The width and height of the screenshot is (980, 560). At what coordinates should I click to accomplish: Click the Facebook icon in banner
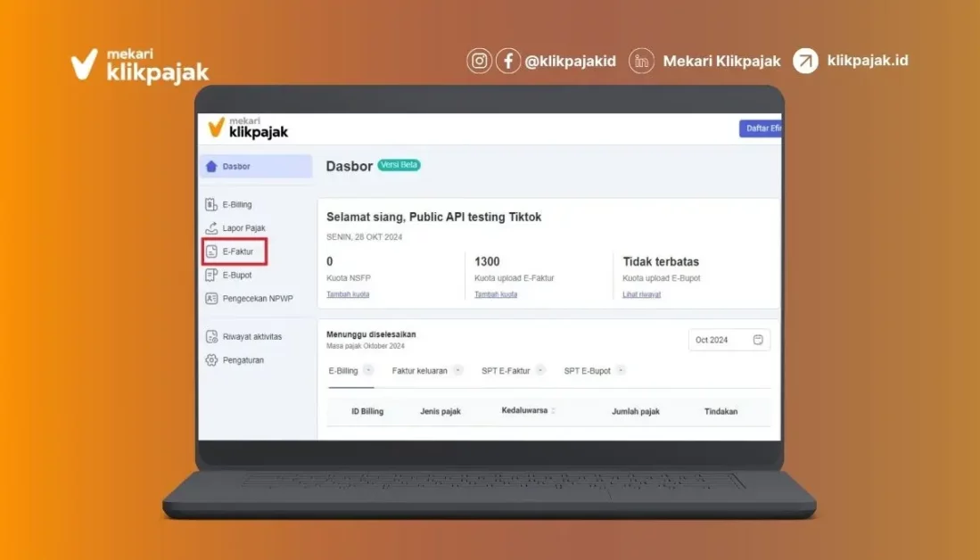[x=508, y=62]
